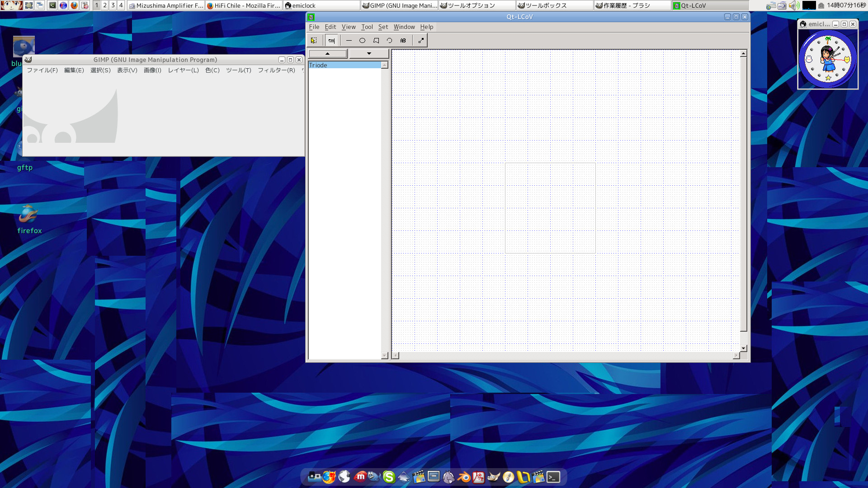Switch to workspace 3 in pager
The image size is (868, 488).
(113, 5)
